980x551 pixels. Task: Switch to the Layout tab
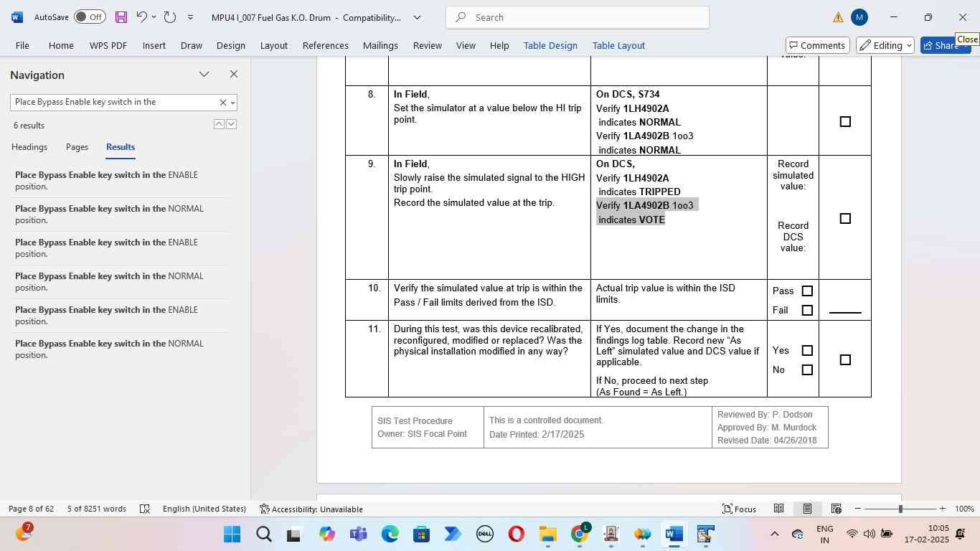click(274, 45)
